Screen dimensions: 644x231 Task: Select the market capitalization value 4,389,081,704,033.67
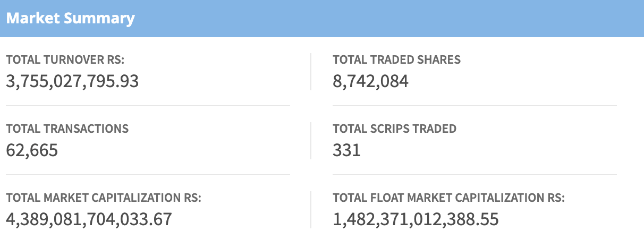click(89, 219)
